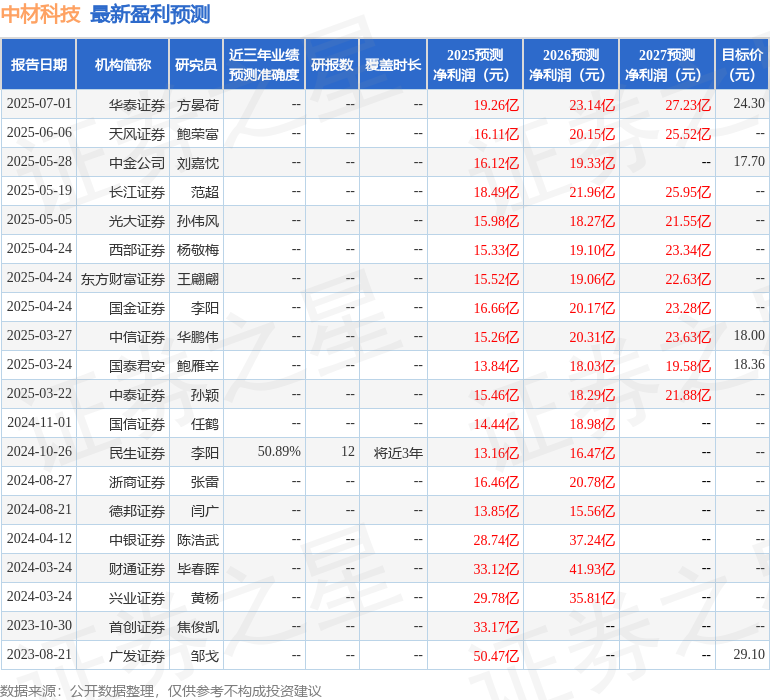Image resolution: width=770 pixels, height=700 pixels.
Task: Select the 2025-07-01 date cell
Action: tap(39, 104)
